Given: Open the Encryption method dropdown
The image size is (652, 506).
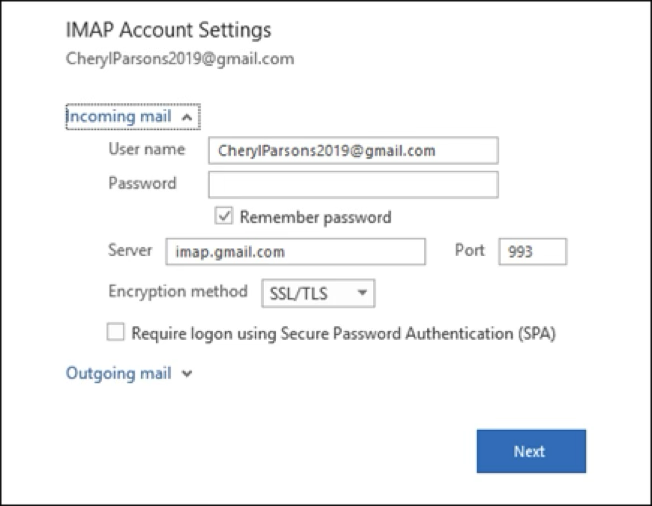Looking at the screenshot, I should pos(318,294).
